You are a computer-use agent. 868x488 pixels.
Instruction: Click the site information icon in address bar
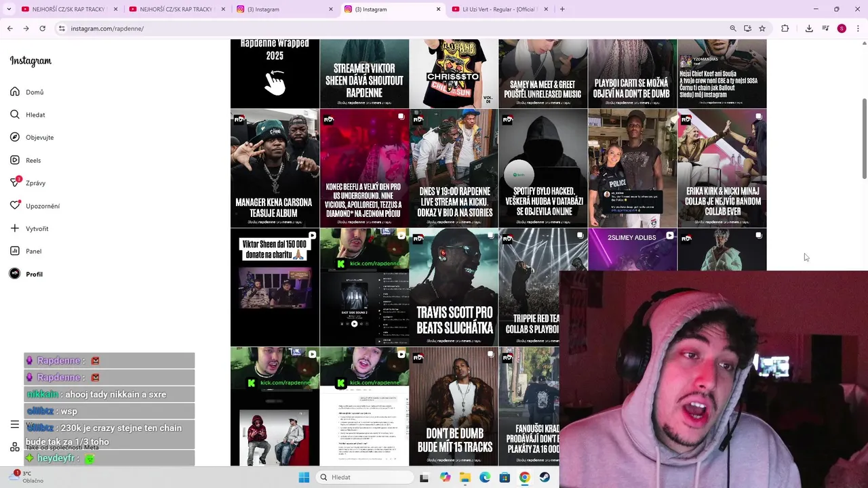[62, 28]
